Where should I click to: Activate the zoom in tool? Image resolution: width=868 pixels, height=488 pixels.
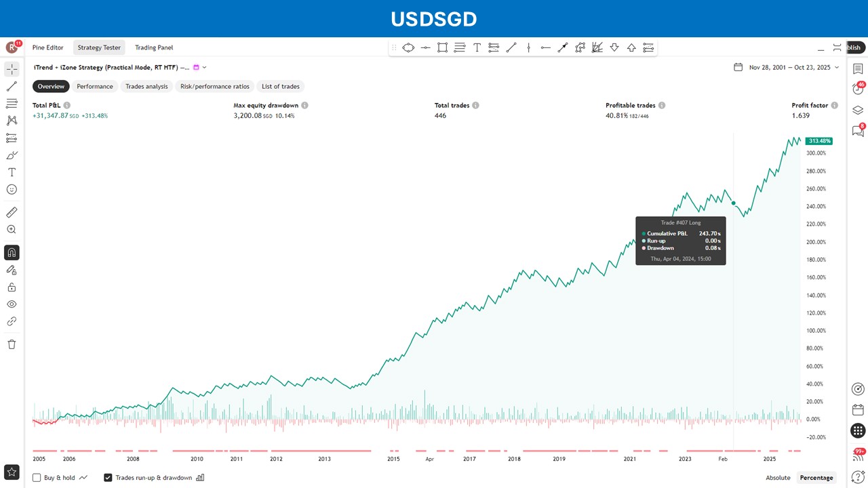tap(12, 230)
